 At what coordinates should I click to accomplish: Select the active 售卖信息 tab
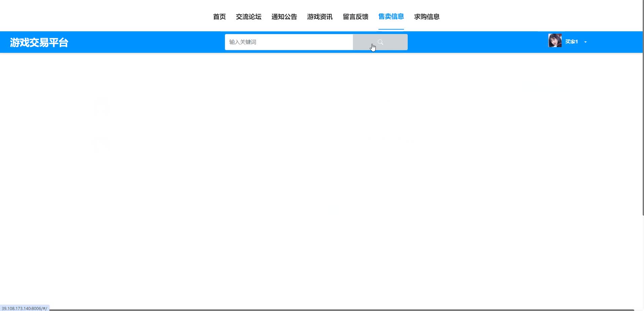pyautogui.click(x=391, y=16)
